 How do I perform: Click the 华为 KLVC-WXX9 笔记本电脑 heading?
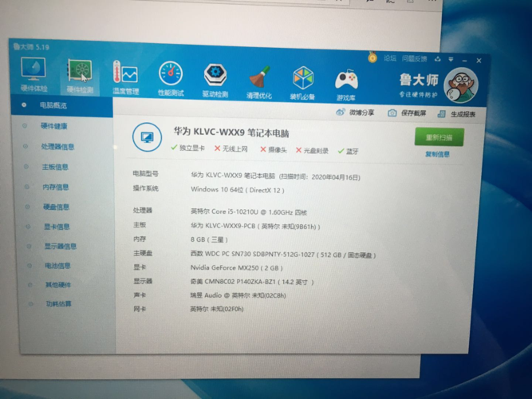(231, 132)
